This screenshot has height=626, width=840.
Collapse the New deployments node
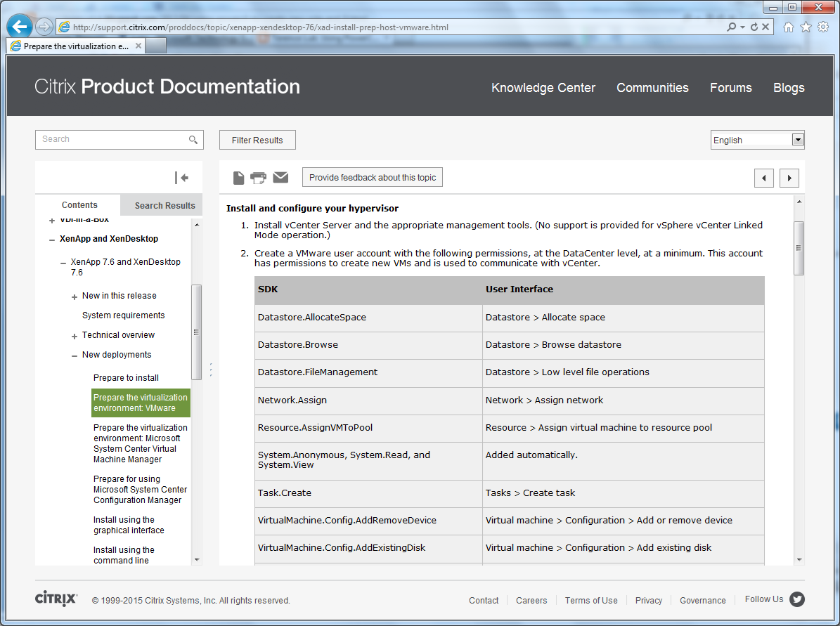click(75, 356)
